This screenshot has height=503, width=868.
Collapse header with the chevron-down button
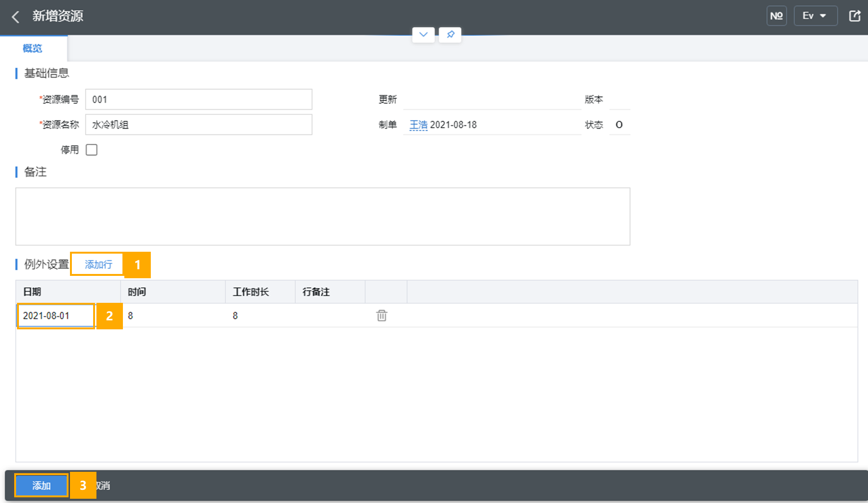coord(423,35)
